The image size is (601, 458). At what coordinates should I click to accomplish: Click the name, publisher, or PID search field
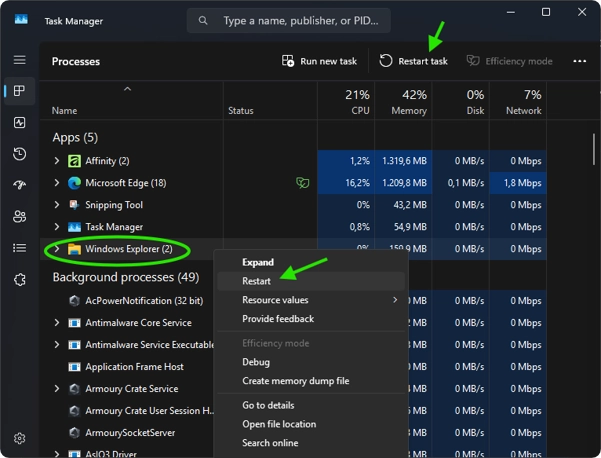(289, 21)
